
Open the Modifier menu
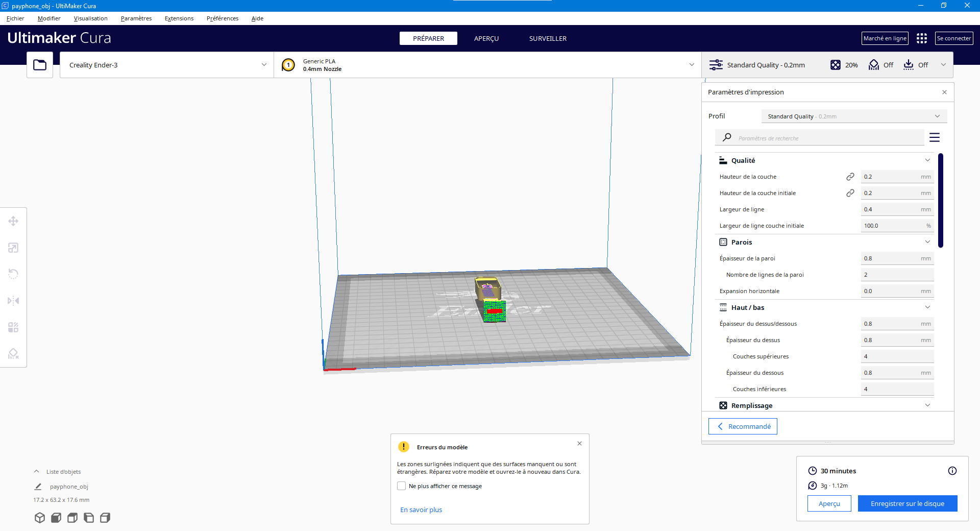coord(49,18)
